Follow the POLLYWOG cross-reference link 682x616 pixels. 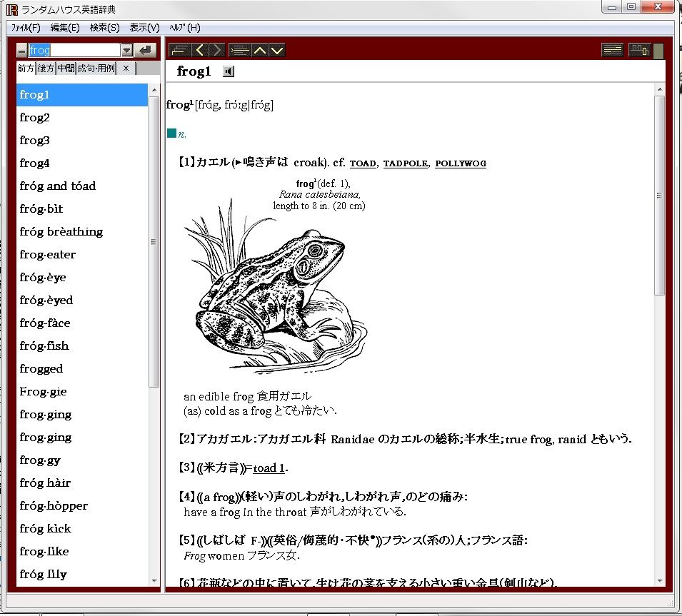461,163
